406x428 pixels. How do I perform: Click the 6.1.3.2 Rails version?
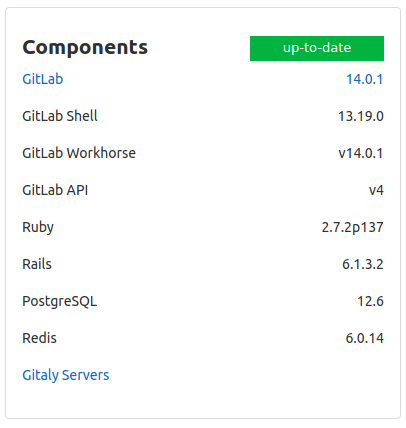[x=363, y=264]
